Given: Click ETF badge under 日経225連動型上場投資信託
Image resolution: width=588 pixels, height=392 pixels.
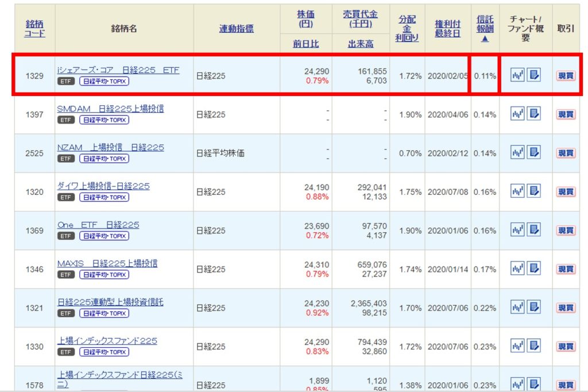Looking at the screenshot, I should point(65,313).
